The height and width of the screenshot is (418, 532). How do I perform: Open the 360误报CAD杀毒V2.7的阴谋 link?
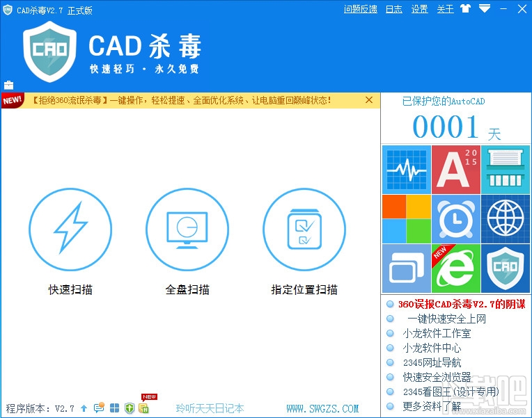tap(462, 304)
